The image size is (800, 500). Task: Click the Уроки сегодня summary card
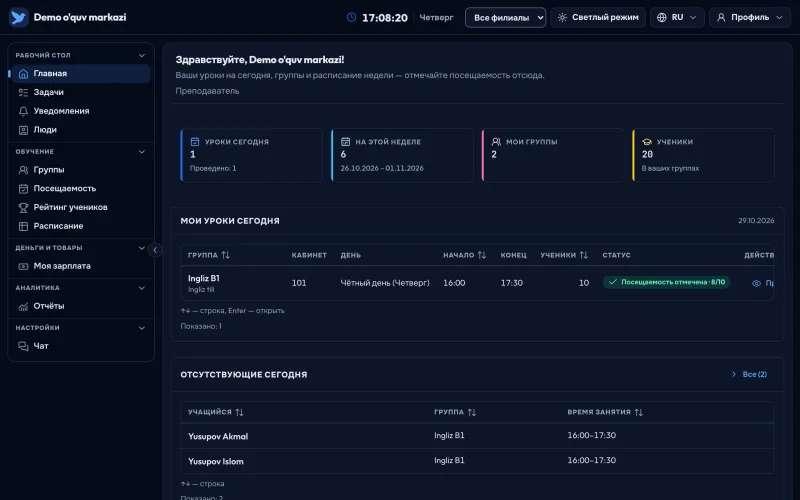coord(252,155)
